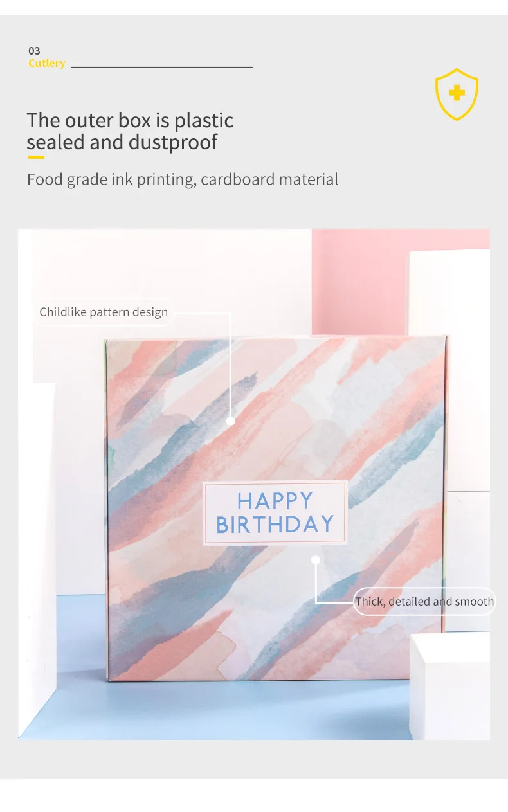Click the white cube in the bottom-right corner

[450, 685]
